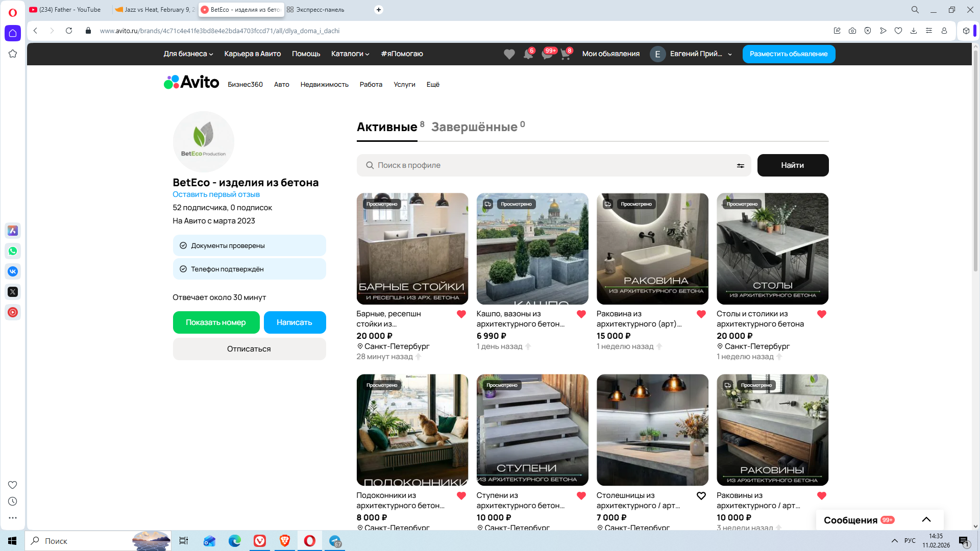Expand the Каталоги dropdown menu
The height and width of the screenshot is (551, 980).
[x=350, y=54]
